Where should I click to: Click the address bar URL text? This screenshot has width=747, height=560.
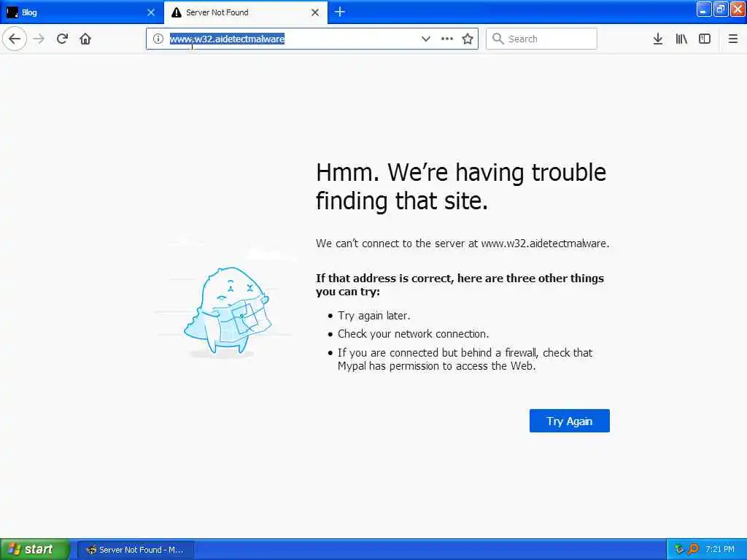pyautogui.click(x=228, y=39)
